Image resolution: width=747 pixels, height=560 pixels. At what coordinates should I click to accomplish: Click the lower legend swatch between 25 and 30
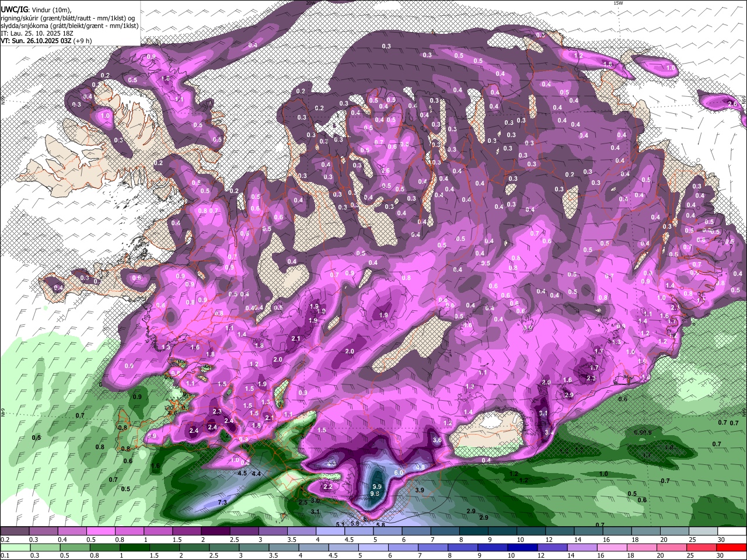tap(703, 547)
